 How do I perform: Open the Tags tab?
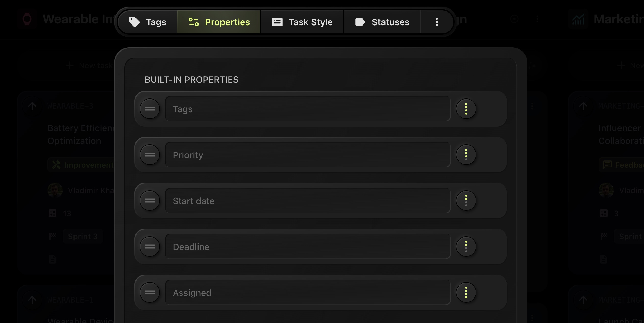click(148, 22)
